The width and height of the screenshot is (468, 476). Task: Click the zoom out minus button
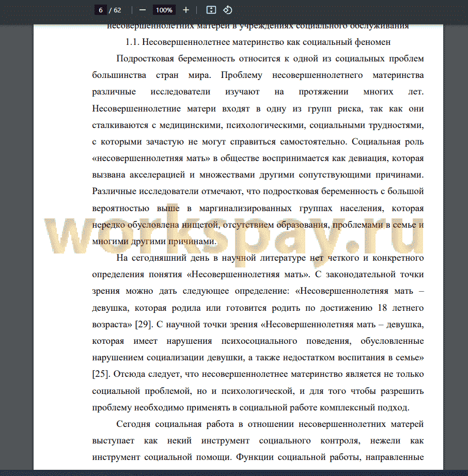pyautogui.click(x=143, y=10)
